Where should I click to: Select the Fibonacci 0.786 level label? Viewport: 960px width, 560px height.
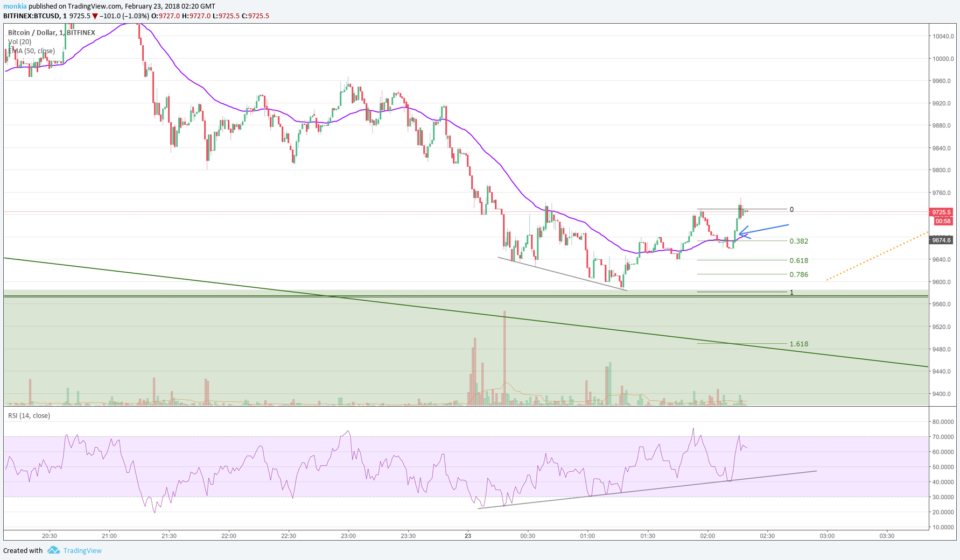click(799, 274)
